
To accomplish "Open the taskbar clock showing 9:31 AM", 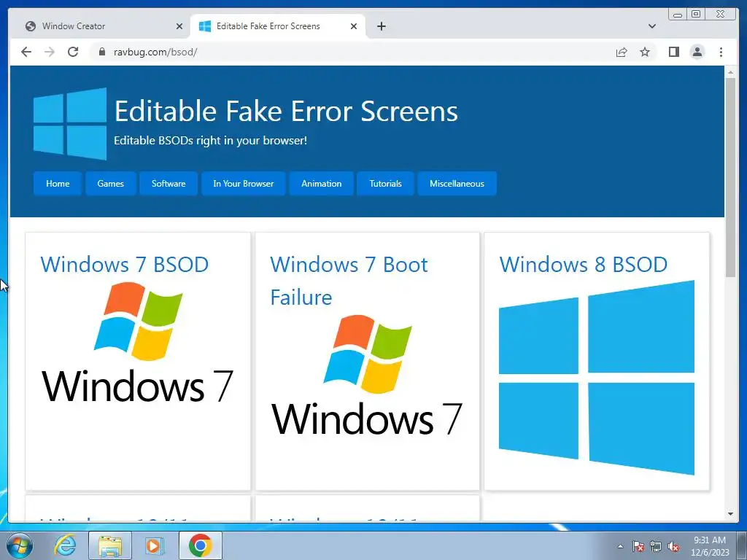I will coord(710,546).
